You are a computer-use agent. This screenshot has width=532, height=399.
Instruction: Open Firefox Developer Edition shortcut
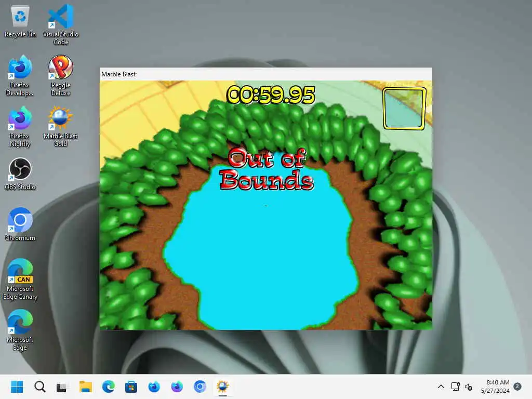point(20,76)
